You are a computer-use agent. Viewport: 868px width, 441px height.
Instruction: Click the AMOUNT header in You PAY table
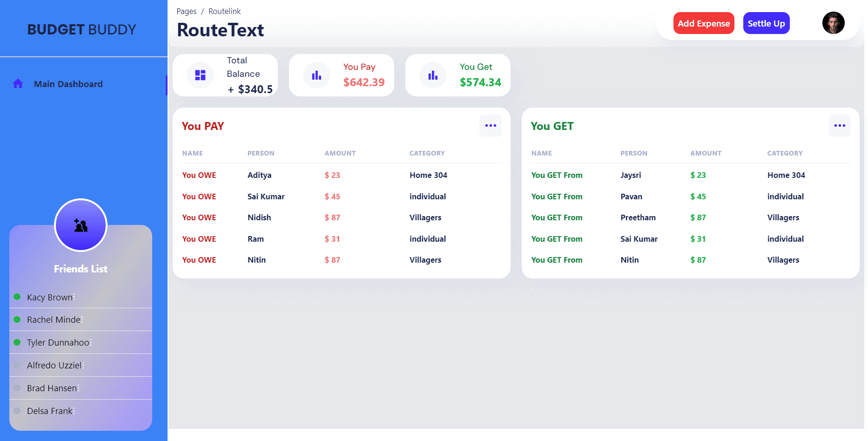(340, 153)
